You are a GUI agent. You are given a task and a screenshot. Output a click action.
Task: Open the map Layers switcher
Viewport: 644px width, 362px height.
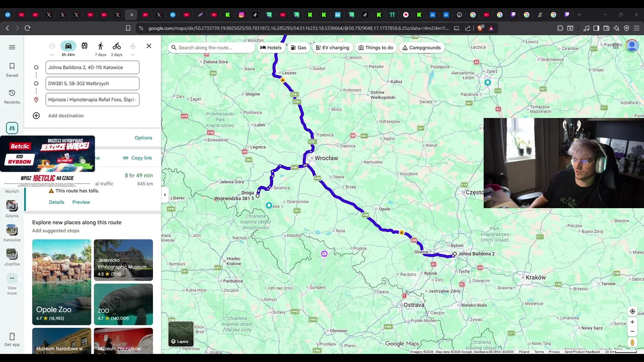181,334
